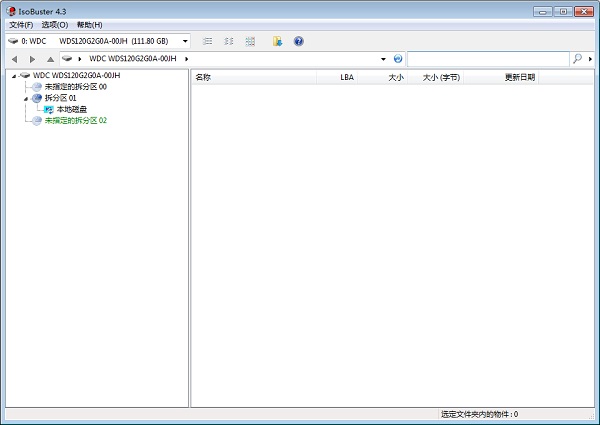This screenshot has width=600, height=425.
Task: Go up one level arrow
Action: pos(50,59)
